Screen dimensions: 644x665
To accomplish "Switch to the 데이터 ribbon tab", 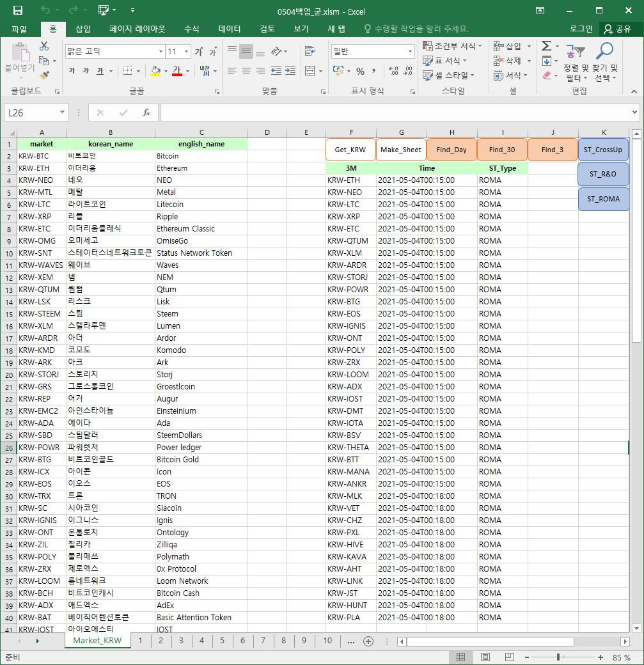I will point(230,29).
